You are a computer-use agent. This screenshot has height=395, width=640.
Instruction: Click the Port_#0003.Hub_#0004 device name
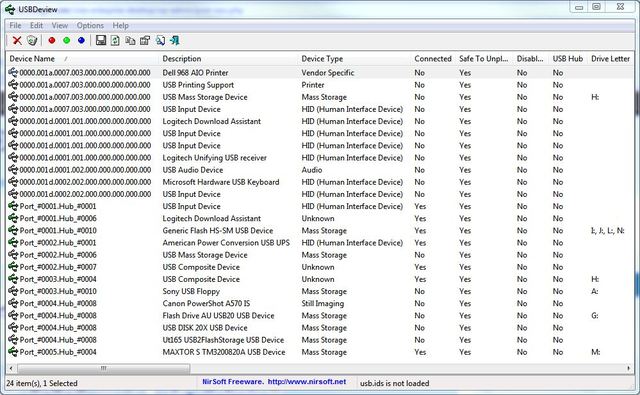point(58,279)
